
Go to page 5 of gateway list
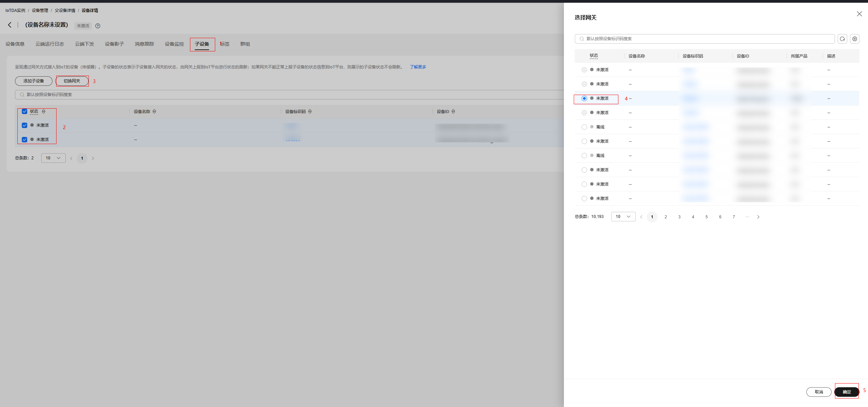[x=707, y=217]
